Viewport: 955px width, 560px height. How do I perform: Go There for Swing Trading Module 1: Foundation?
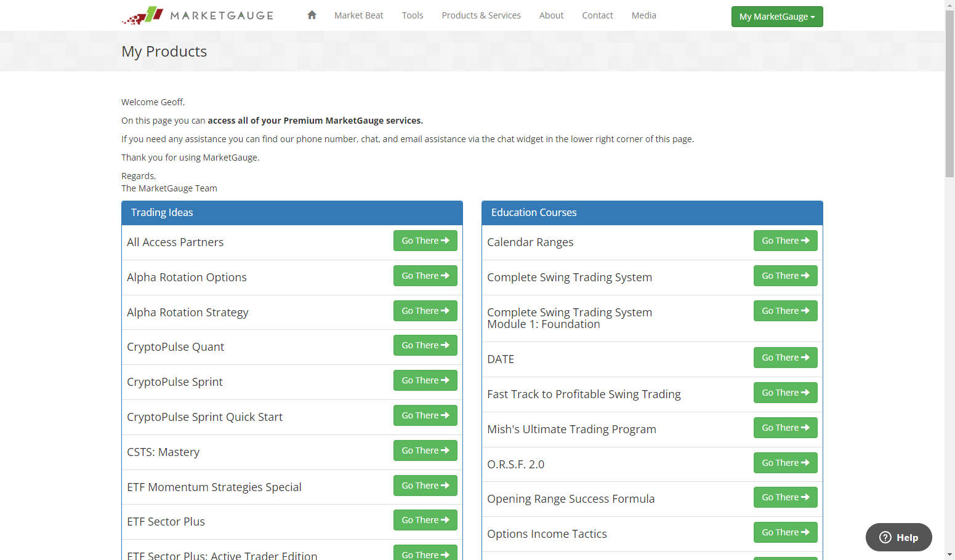pyautogui.click(x=786, y=311)
